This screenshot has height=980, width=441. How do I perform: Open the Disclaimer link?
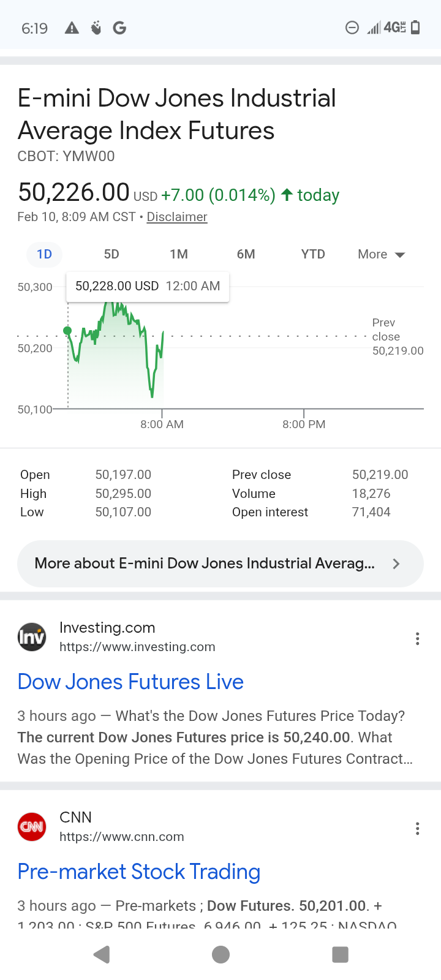click(x=177, y=217)
